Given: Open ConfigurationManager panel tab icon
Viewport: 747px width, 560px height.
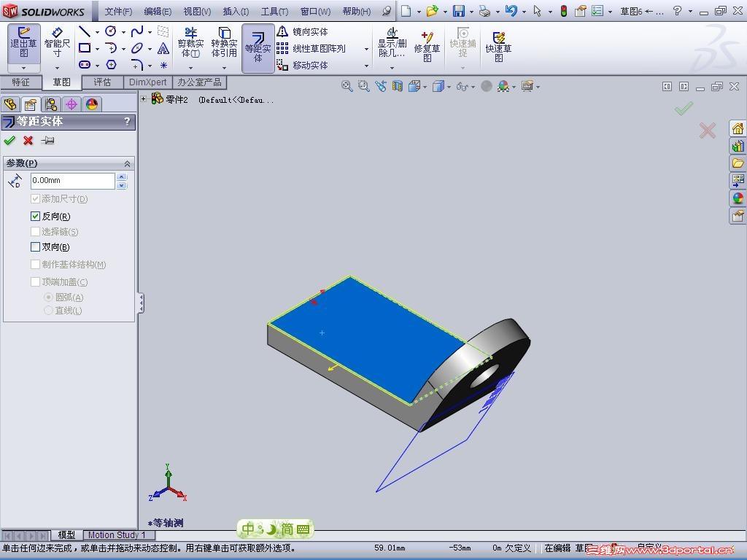Looking at the screenshot, I should point(51,104).
